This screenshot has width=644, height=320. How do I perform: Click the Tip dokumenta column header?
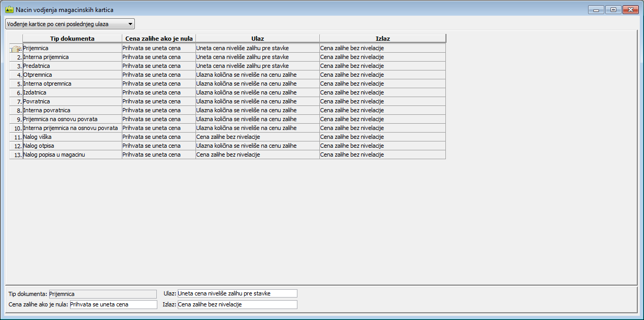(72, 39)
